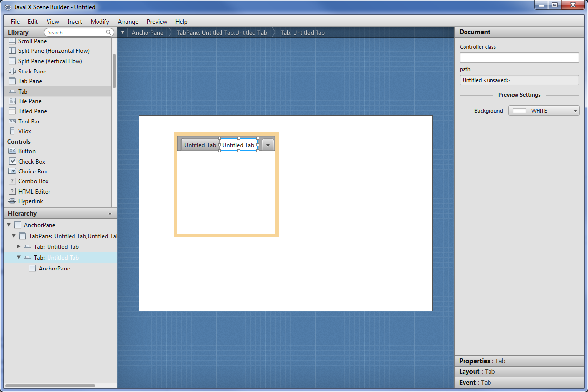
Task: Open the Preview menu
Action: (157, 22)
